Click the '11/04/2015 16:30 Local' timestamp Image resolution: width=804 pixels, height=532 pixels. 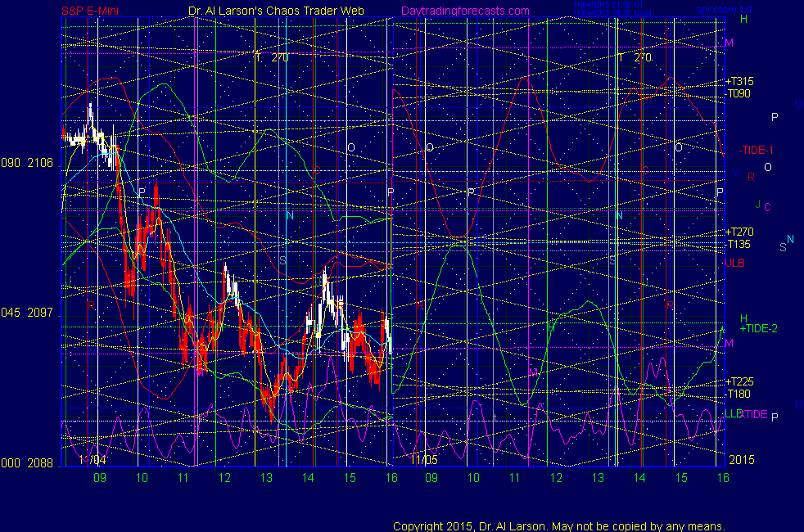(612, 13)
